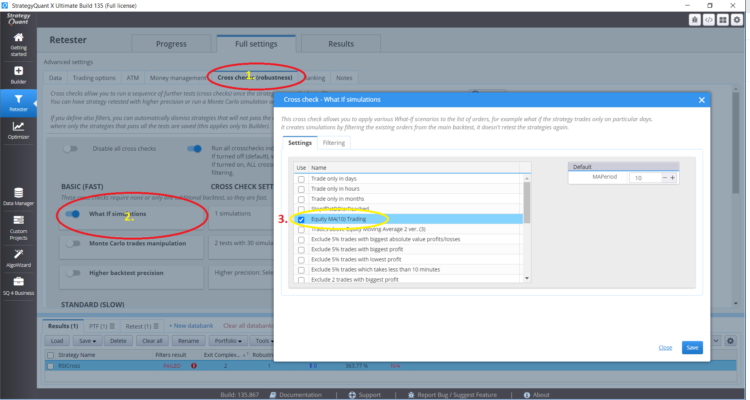750x400 pixels.
Task: Open Documentation in status bar
Action: [296, 395]
